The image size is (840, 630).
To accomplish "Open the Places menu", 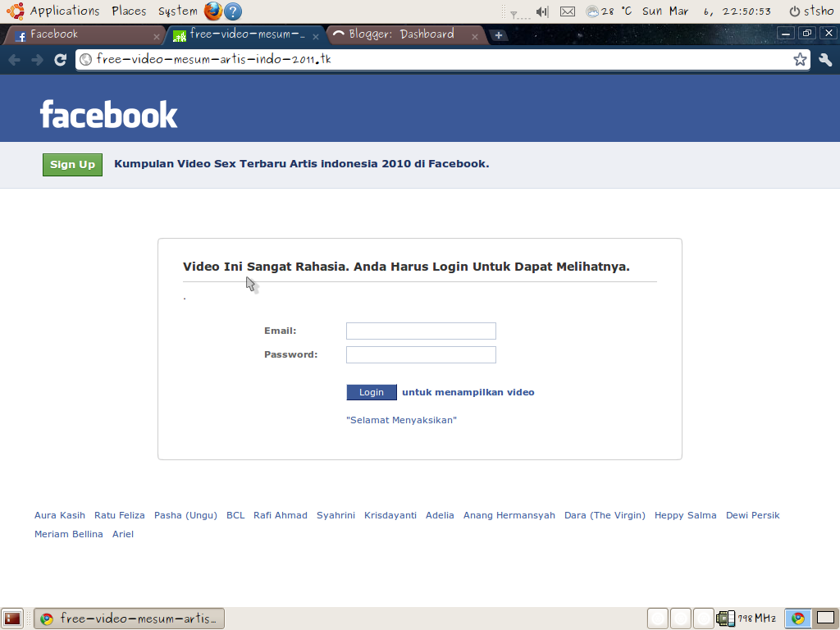I will pyautogui.click(x=129, y=11).
